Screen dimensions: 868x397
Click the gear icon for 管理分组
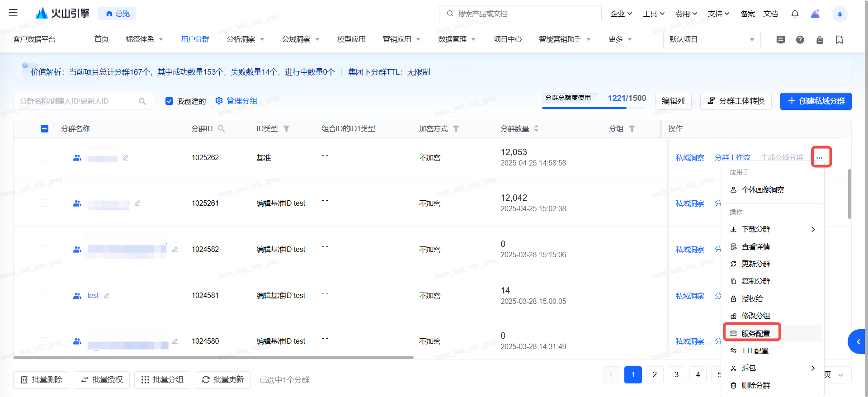click(219, 101)
